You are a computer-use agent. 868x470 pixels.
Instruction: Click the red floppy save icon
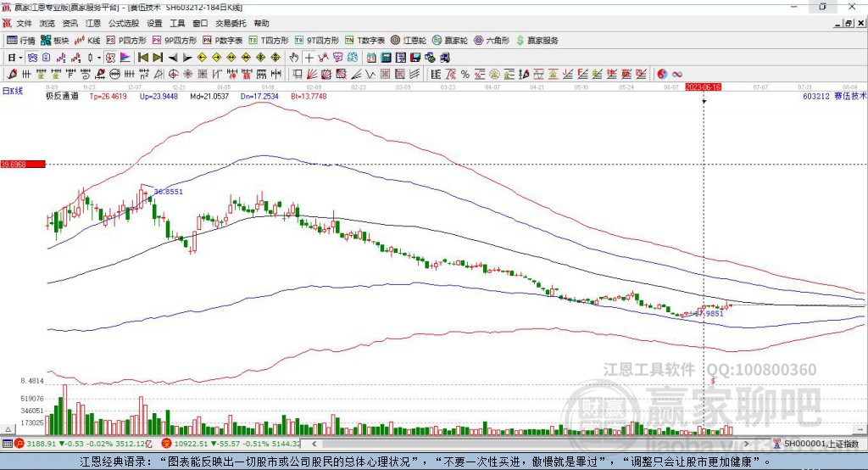point(415,58)
